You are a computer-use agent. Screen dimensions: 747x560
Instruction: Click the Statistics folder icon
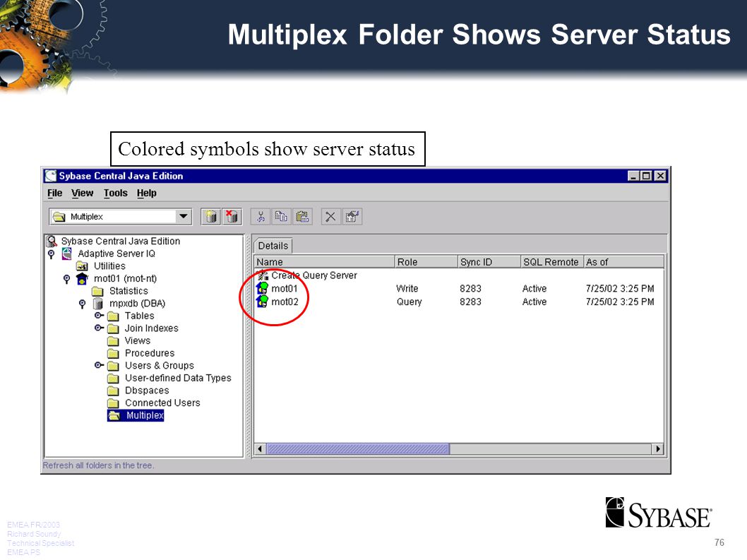point(97,291)
